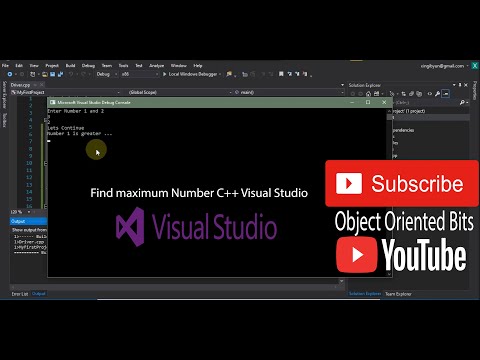The width and height of the screenshot is (480, 360).
Task: Open the Team menu
Action: tap(107, 66)
